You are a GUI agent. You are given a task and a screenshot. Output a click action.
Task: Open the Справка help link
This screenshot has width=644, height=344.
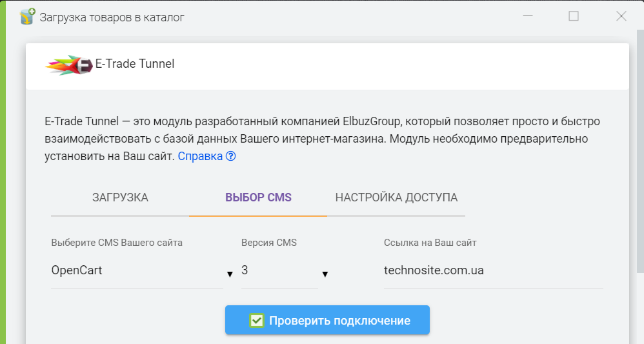[x=200, y=156]
